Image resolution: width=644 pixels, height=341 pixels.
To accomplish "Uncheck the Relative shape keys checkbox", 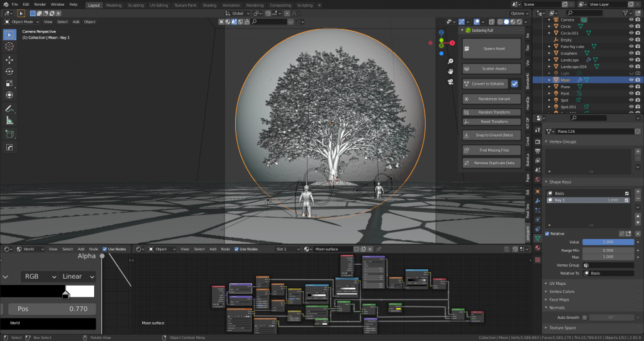I will 547,233.
